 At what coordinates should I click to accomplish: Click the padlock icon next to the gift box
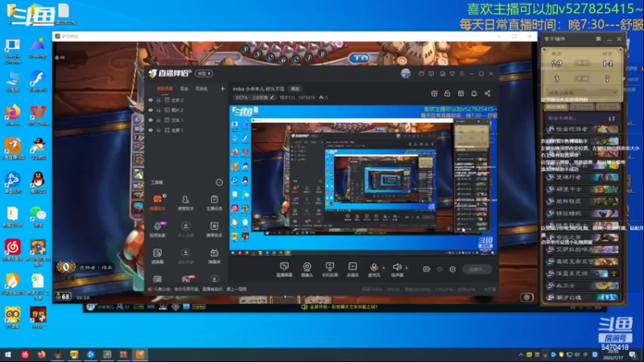pyautogui.click(x=448, y=93)
